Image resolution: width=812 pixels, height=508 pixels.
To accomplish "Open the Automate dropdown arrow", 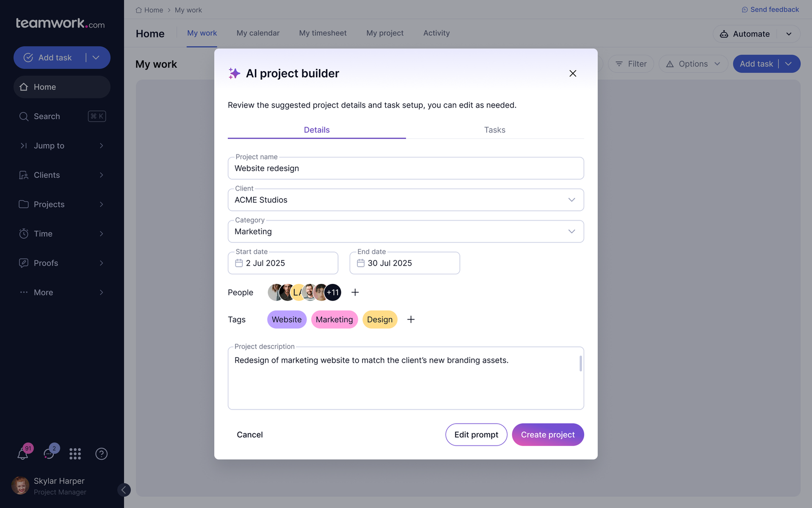I will (789, 34).
